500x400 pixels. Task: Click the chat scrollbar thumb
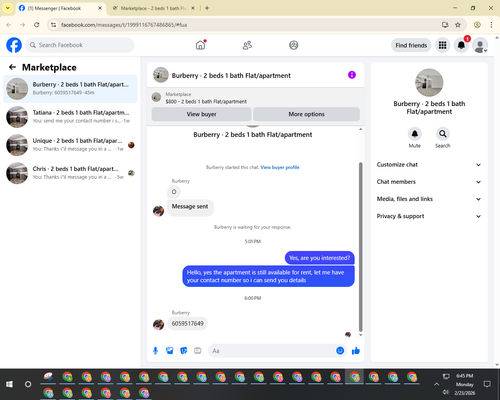(x=360, y=247)
